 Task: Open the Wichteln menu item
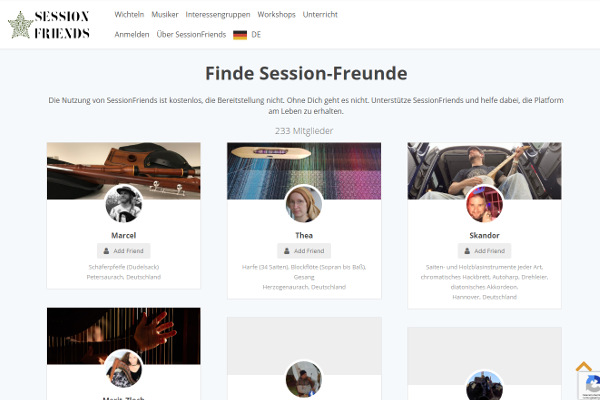click(x=129, y=15)
